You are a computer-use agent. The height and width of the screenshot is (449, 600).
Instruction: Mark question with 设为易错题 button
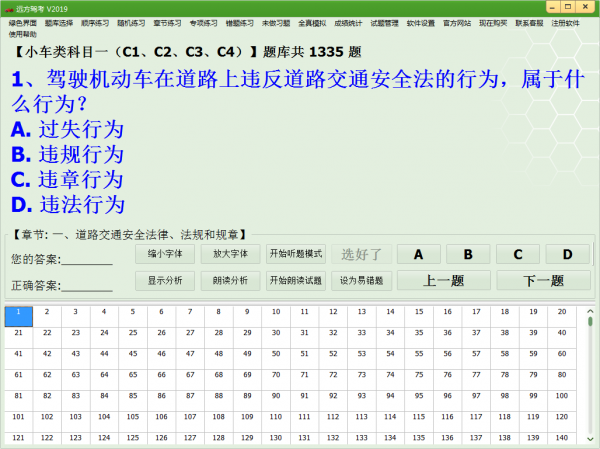[x=361, y=281]
